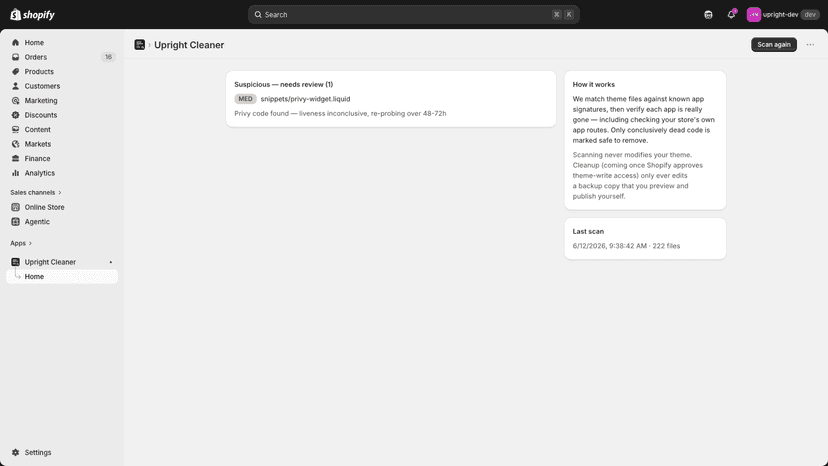The width and height of the screenshot is (828, 466).
Task: Click the Upright Cleaner sidebar app icon
Action: point(15,262)
